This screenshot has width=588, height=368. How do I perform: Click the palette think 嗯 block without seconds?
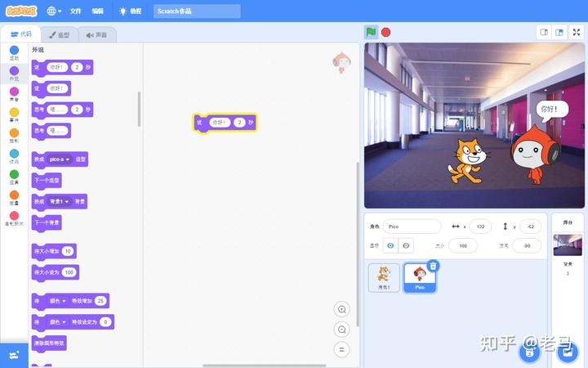point(51,131)
